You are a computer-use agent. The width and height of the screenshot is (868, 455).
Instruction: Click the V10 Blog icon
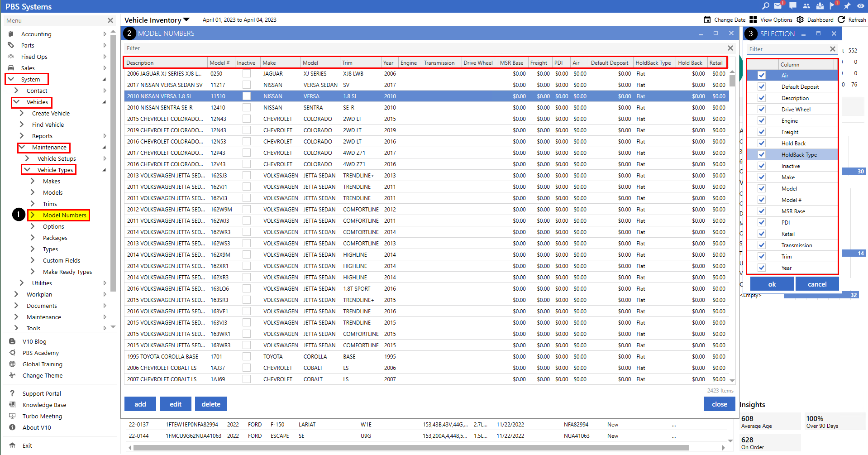coord(12,341)
